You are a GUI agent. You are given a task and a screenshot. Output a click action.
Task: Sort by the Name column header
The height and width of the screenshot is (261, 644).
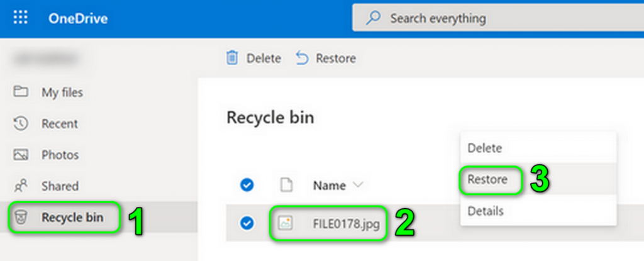330,186
